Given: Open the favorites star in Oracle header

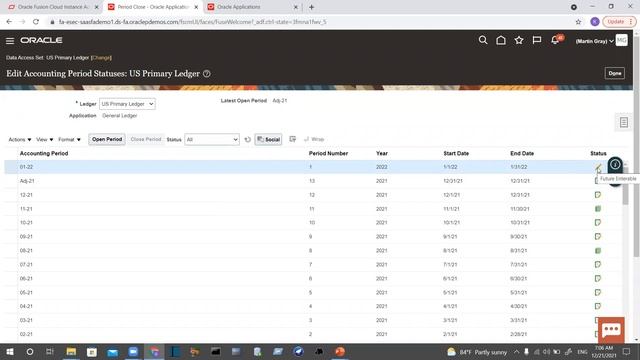Looking at the screenshot, I should [x=519, y=40].
